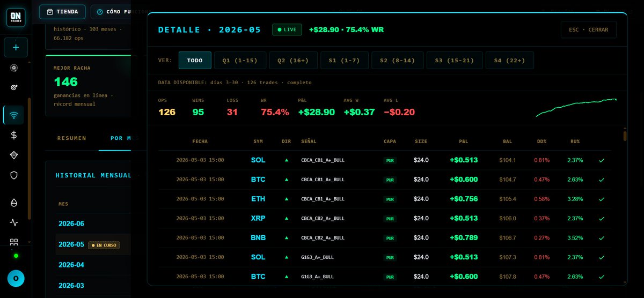Open month 2026-06 in history

[x=71, y=223]
